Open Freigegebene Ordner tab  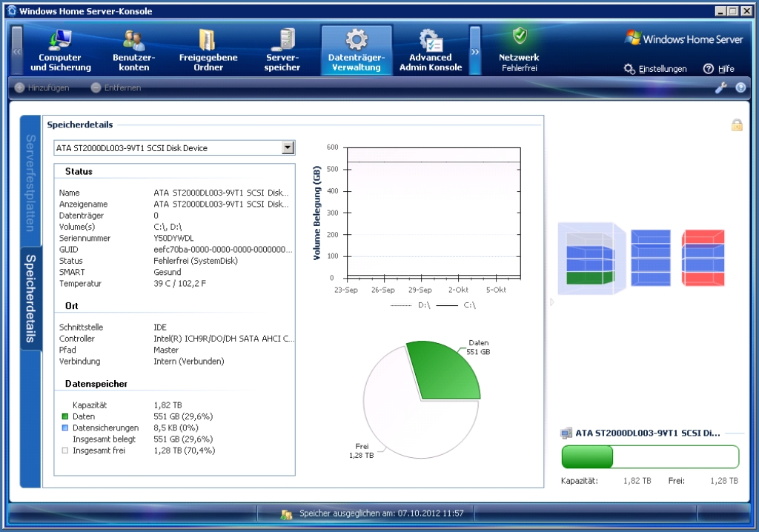click(x=208, y=50)
